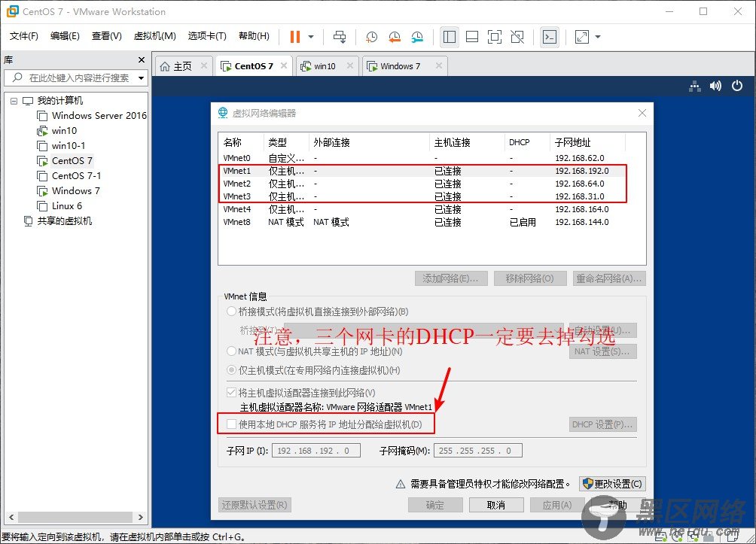Take a snapshot of this virtual machine
This screenshot has height=544, width=756.
click(371, 37)
